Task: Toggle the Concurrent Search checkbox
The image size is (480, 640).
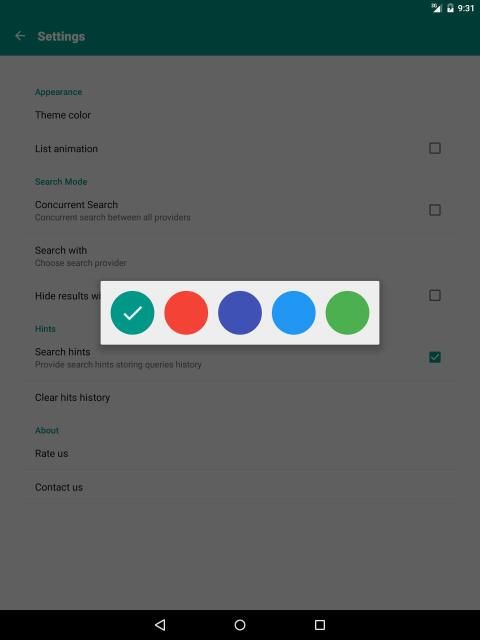Action: pos(435,210)
